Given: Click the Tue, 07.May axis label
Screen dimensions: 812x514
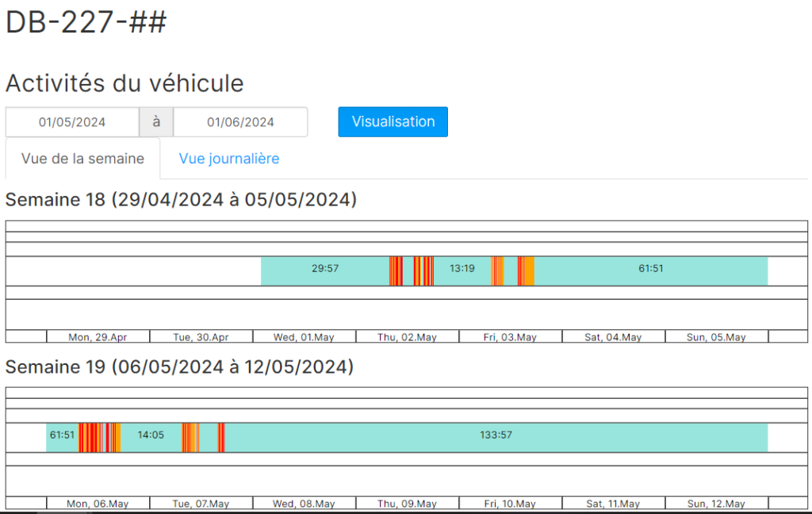Looking at the screenshot, I should point(201,504).
